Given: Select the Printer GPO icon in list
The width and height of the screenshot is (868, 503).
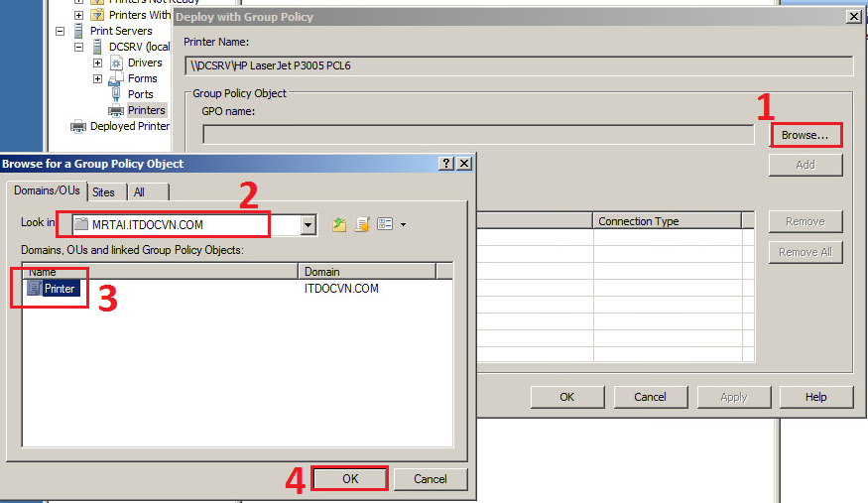Looking at the screenshot, I should point(35,288).
